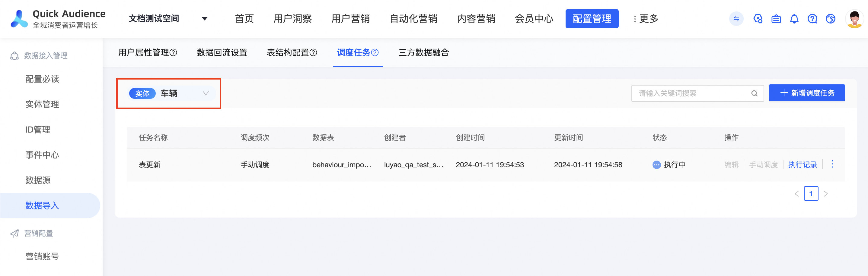
Task: Click the 创建时间 column header
Action: coord(471,138)
